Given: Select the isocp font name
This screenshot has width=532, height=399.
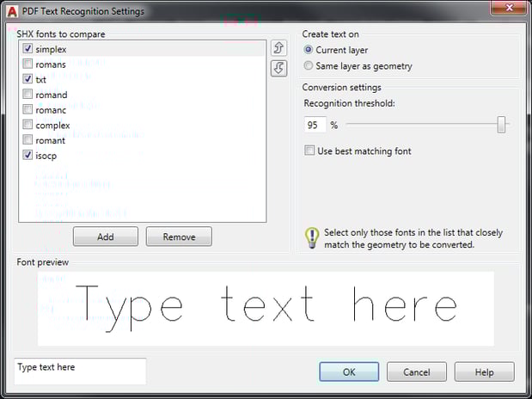Looking at the screenshot, I should [46, 157].
